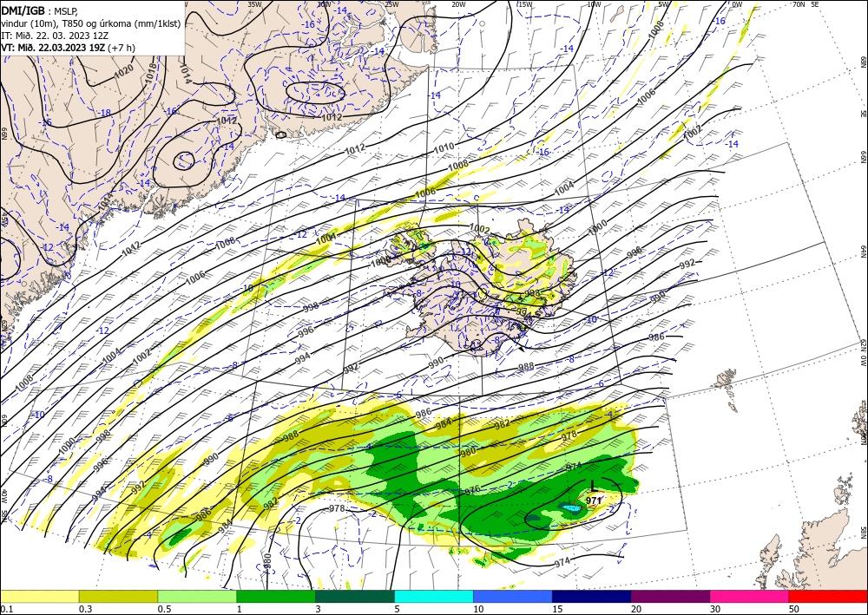Click the "1010" isobar label
This screenshot has height=615, width=868.
click(444, 147)
